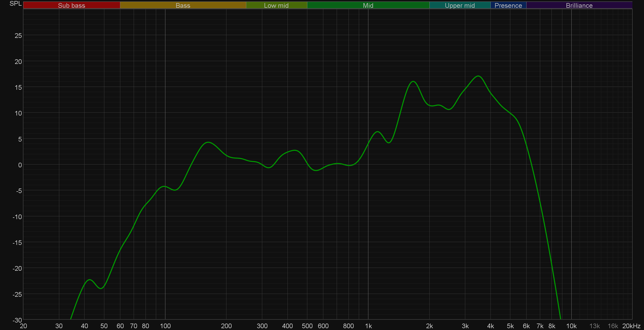Click the curve peak below 2k
This screenshot has width=644, height=330.
[413, 81]
